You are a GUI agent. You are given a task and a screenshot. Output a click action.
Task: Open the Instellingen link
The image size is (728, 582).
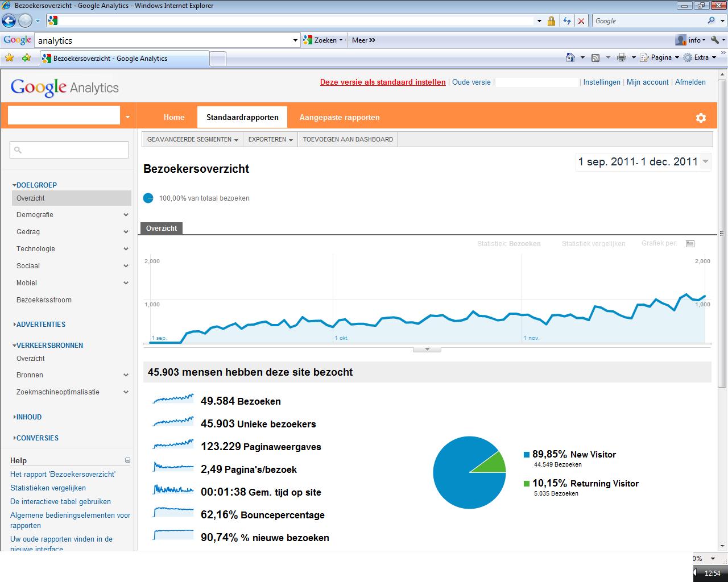tap(602, 82)
